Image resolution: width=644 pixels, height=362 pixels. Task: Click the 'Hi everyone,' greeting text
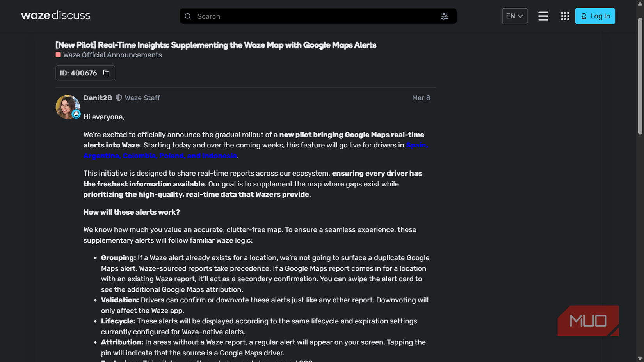(x=104, y=117)
